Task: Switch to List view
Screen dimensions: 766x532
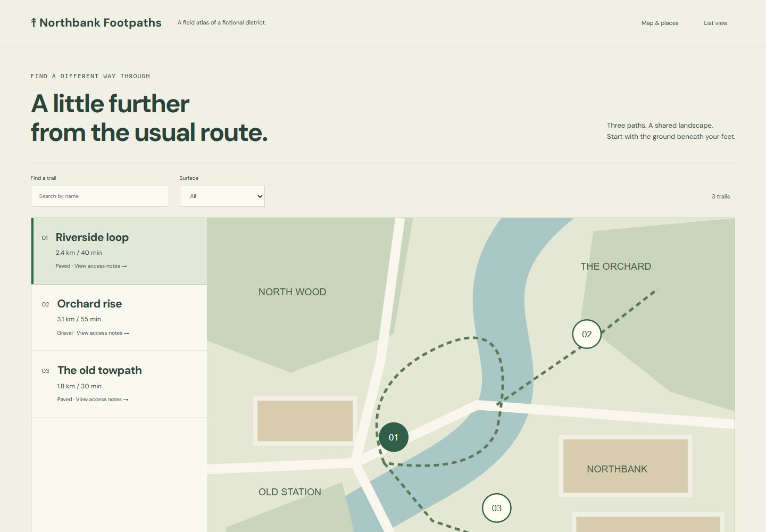Action: point(715,23)
